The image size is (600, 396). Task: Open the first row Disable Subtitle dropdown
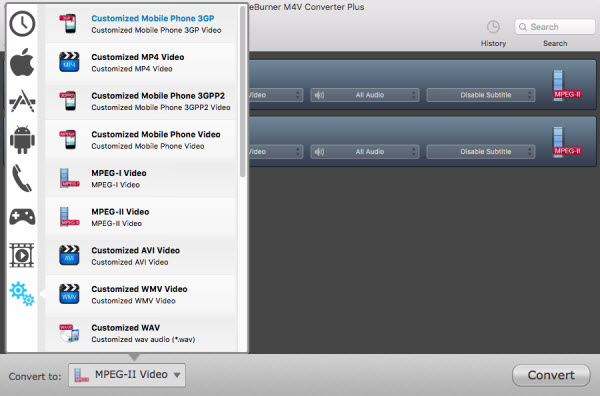(x=481, y=95)
